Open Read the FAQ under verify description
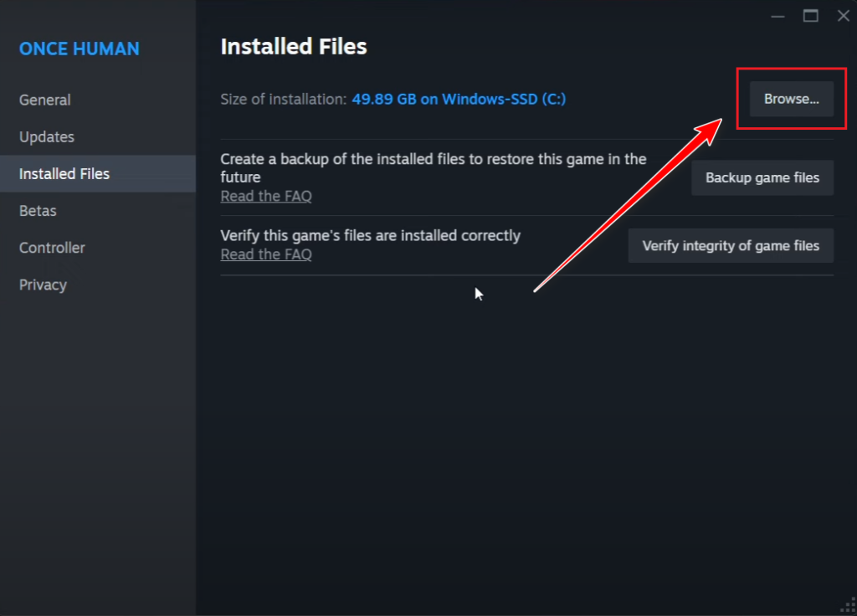Viewport: 857px width, 616px height. (x=266, y=254)
